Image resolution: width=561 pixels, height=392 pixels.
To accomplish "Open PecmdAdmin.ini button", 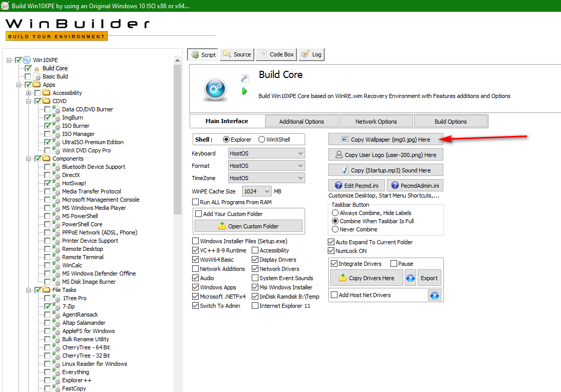I will coord(415,185).
